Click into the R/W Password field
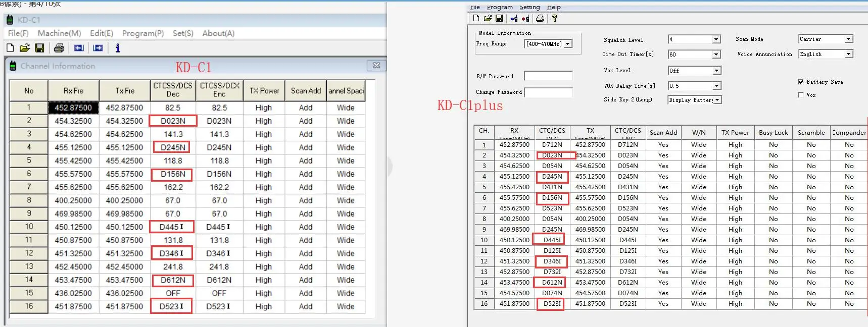The image size is (868, 327). click(548, 76)
